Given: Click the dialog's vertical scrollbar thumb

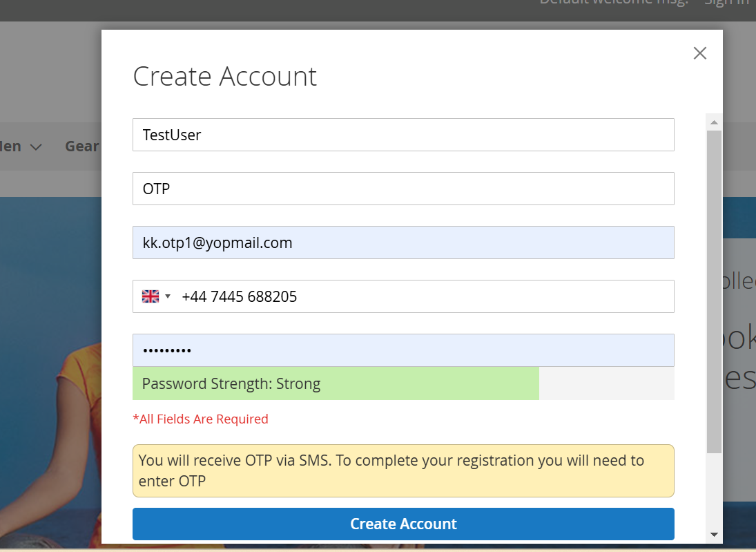Looking at the screenshot, I should [714, 290].
